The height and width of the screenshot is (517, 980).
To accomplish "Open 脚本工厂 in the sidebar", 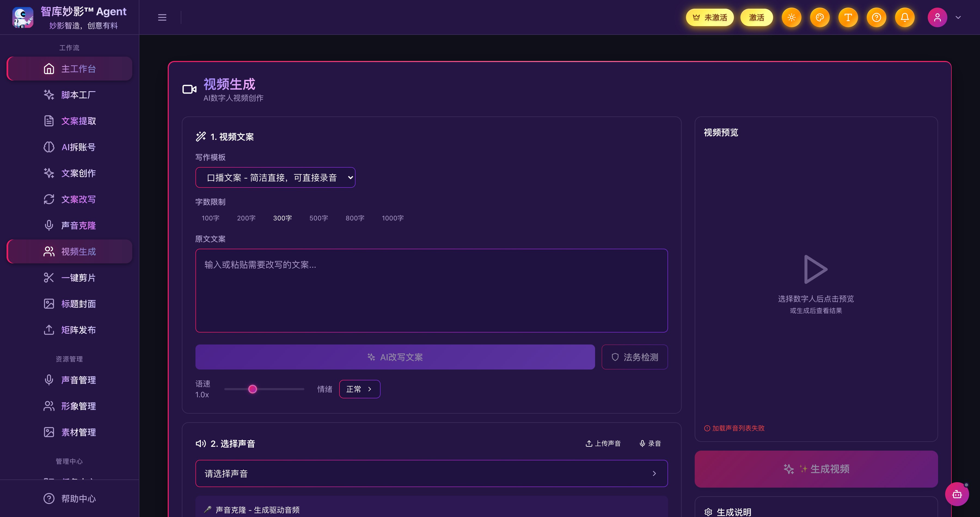I will click(70, 95).
